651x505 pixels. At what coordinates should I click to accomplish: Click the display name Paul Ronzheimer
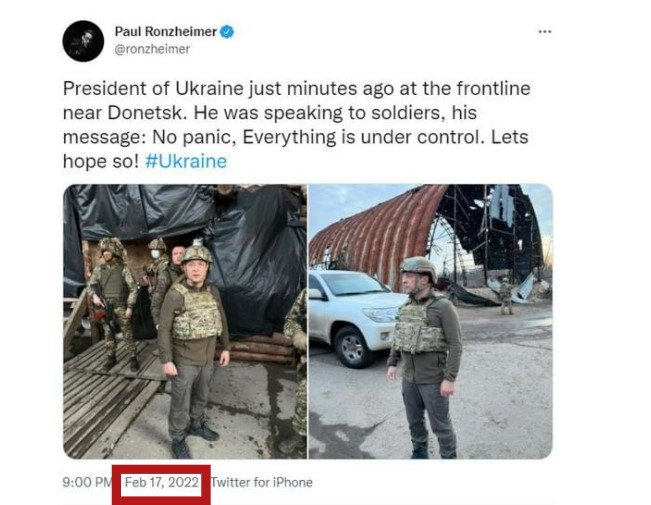[166, 32]
